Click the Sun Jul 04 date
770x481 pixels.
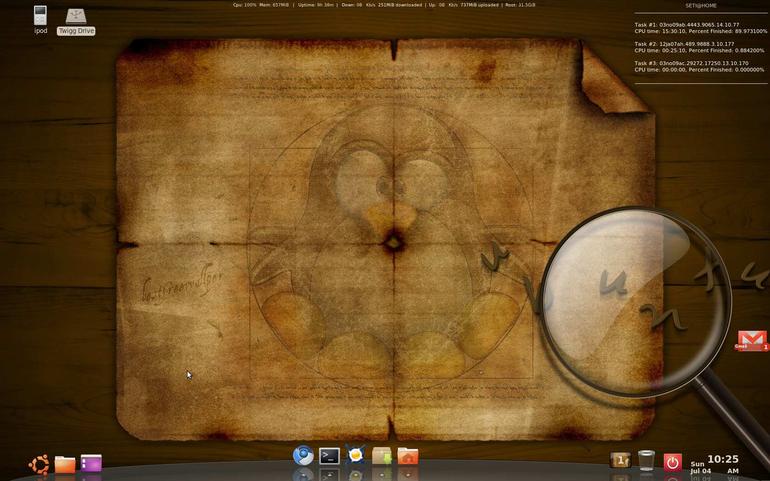[x=700, y=467]
